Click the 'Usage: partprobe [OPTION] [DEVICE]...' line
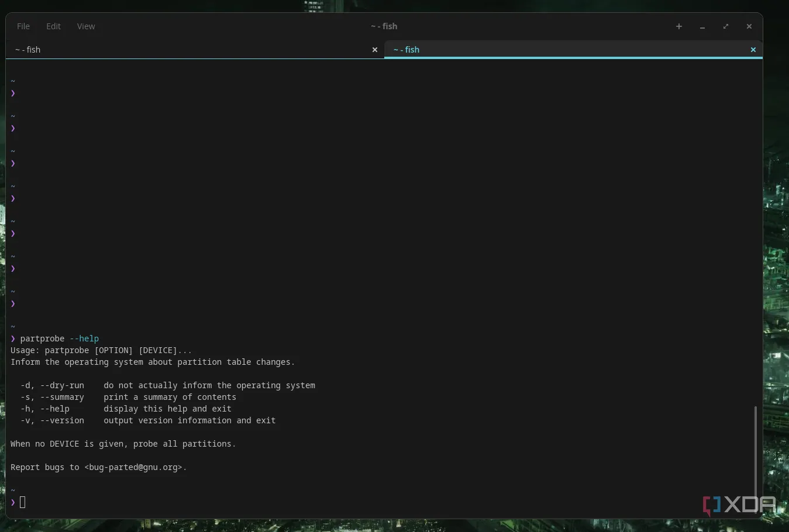The width and height of the screenshot is (789, 532). 101,350
